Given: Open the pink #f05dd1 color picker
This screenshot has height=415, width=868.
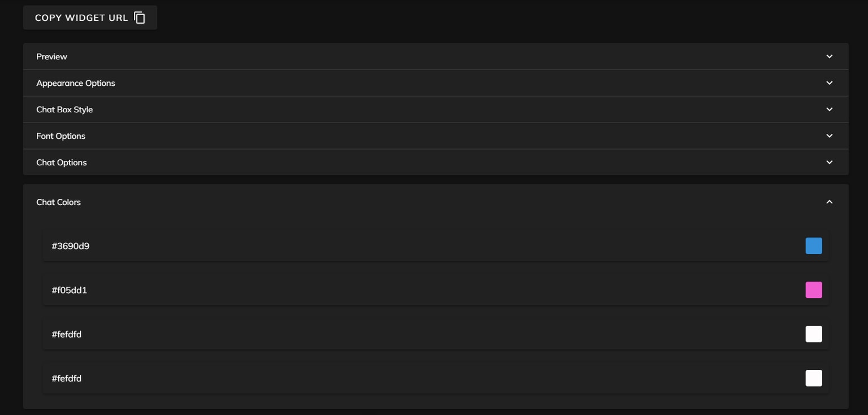Looking at the screenshot, I should 814,289.
